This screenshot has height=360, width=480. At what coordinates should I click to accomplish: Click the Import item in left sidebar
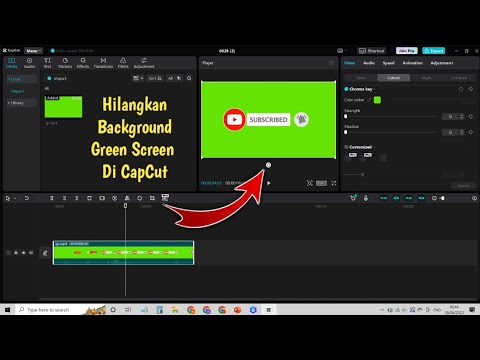18,91
